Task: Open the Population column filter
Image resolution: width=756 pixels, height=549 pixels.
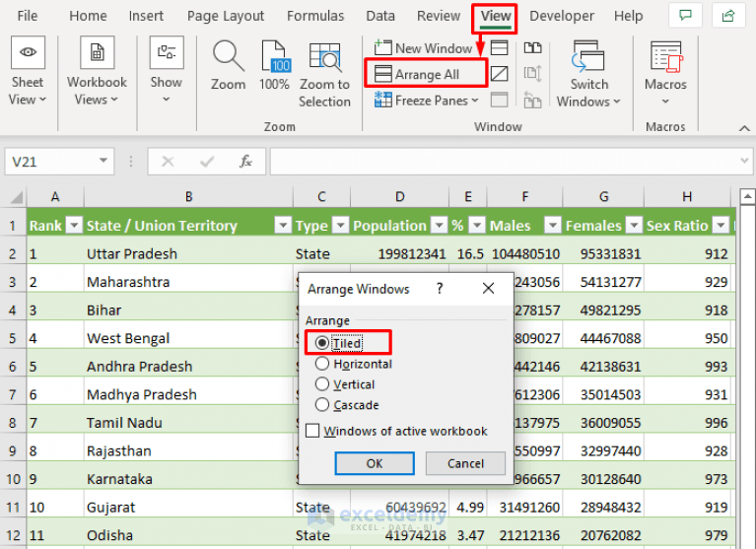Action: (x=439, y=225)
